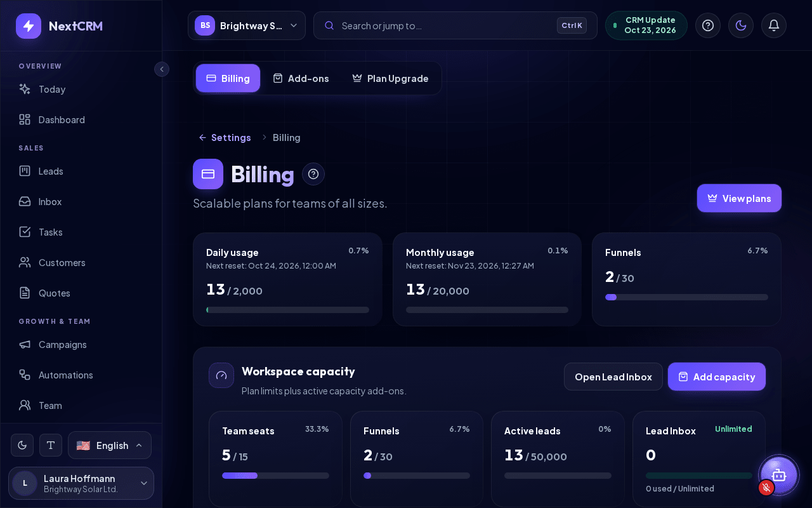812x508 pixels.
Task: Switch to the Add-ons tab
Action: point(301,78)
